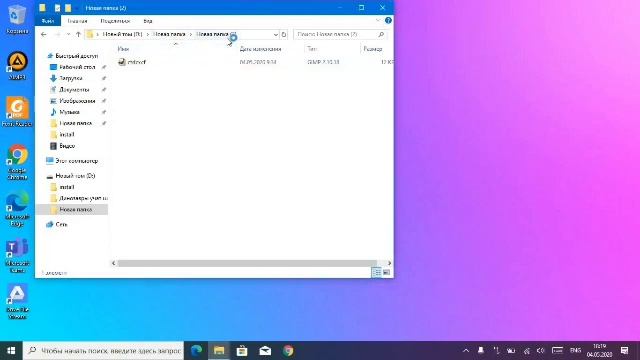
Task: Click first Новая папка breadcrumb segment
Action: click(169, 34)
